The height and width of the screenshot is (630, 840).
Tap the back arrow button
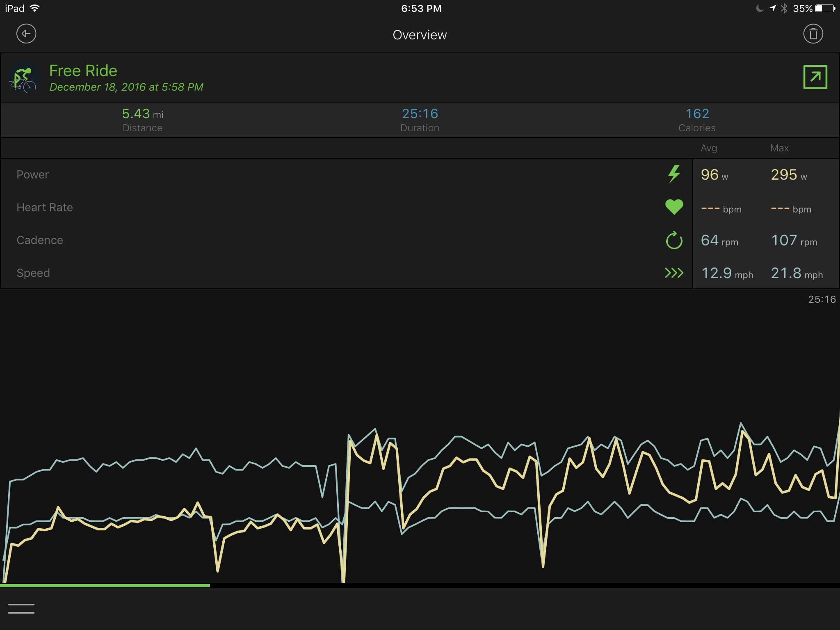click(x=26, y=34)
